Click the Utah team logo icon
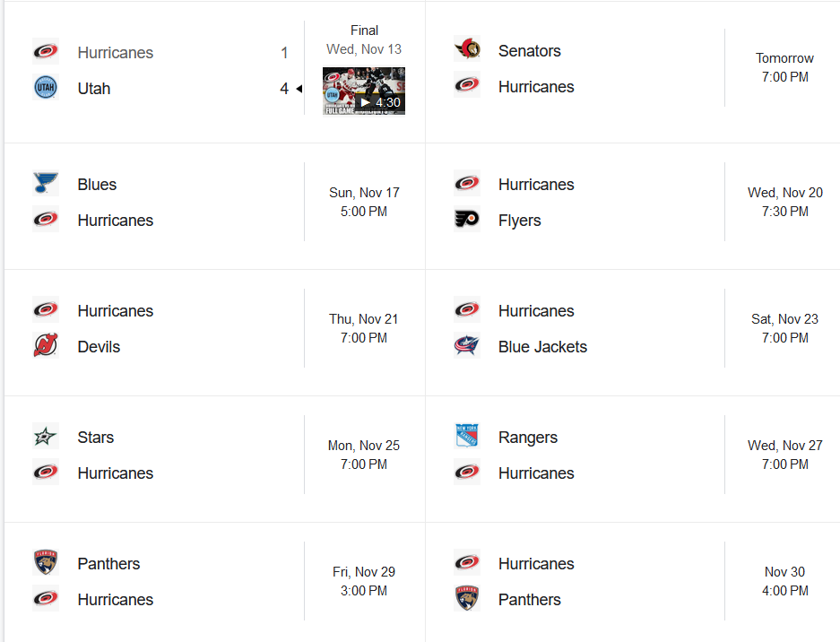840x642 pixels. [46, 88]
